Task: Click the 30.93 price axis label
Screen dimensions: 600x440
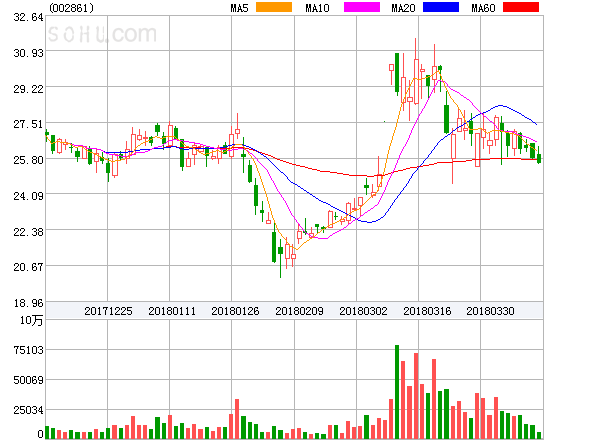Action: pos(28,53)
